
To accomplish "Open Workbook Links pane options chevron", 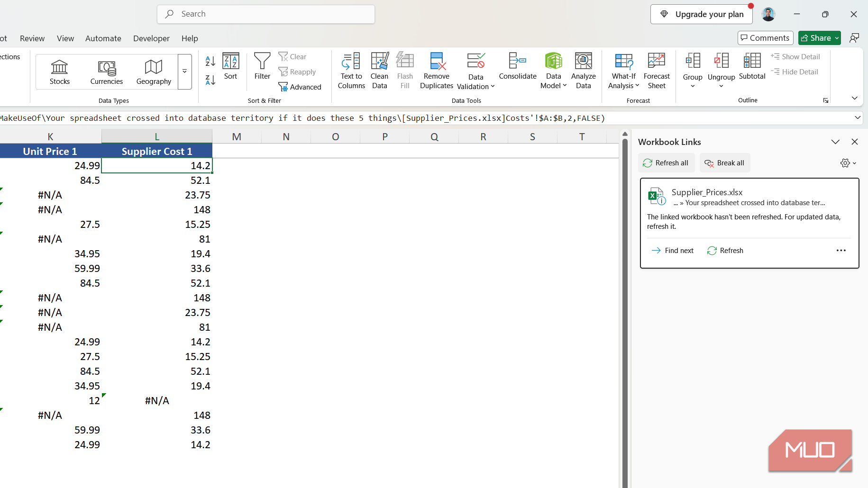I will coord(835,142).
